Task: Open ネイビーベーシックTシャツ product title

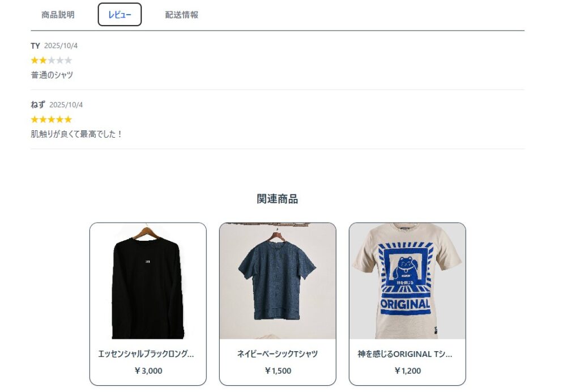Action: (x=278, y=354)
